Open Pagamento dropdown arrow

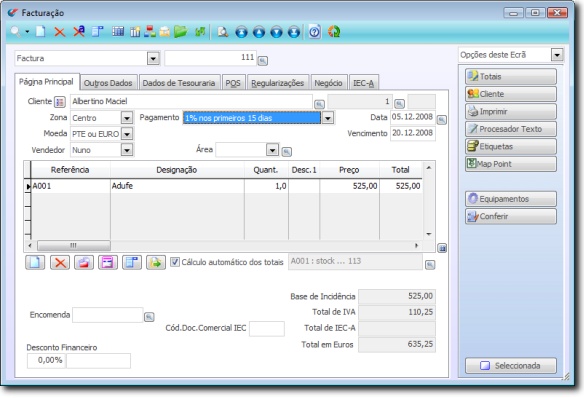328,118
